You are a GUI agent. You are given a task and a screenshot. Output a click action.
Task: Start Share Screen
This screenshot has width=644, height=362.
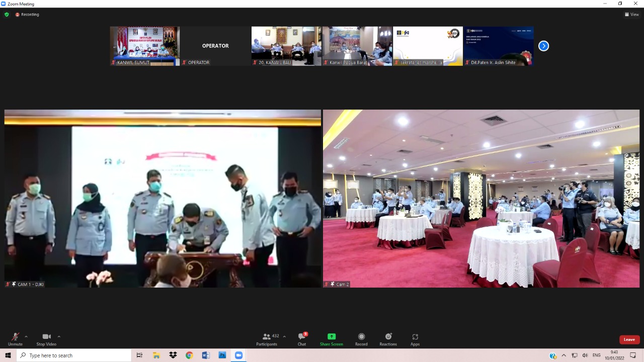point(331,339)
